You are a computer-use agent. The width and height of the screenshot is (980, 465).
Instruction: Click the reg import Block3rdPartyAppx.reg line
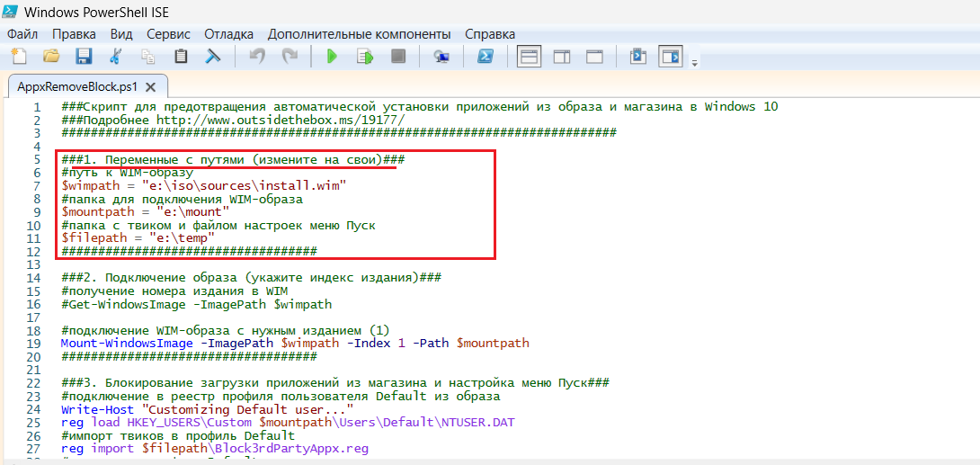(x=215, y=449)
